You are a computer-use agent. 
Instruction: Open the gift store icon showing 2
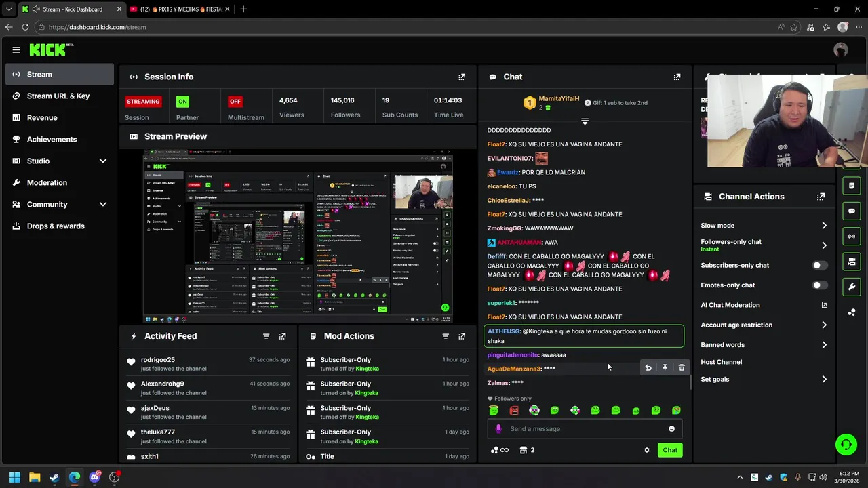coord(528,450)
